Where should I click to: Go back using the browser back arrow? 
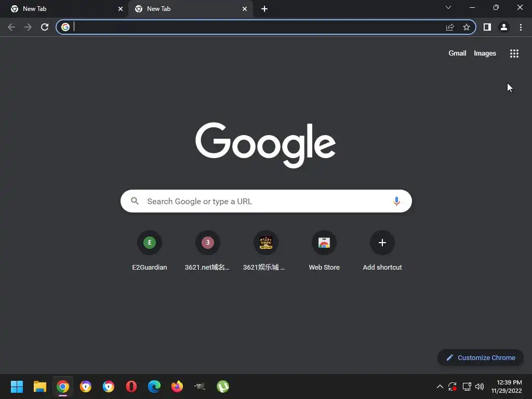point(11,27)
